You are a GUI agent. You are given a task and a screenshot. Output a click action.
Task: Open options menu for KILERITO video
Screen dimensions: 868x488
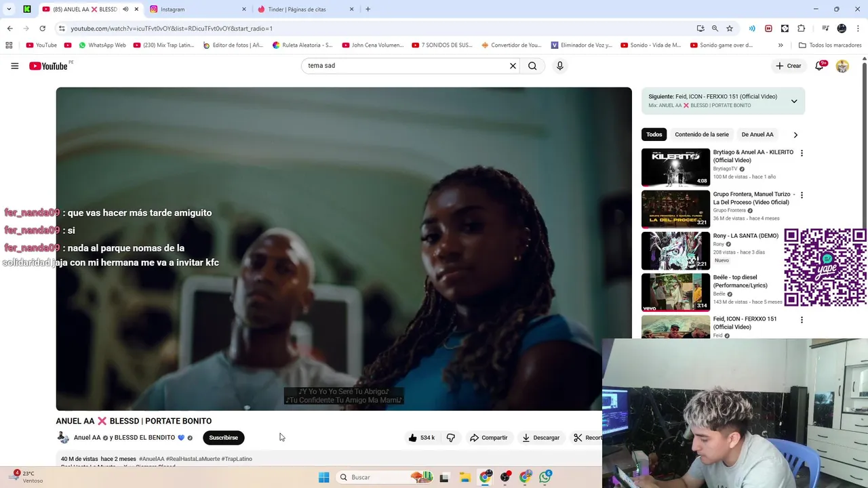click(802, 153)
